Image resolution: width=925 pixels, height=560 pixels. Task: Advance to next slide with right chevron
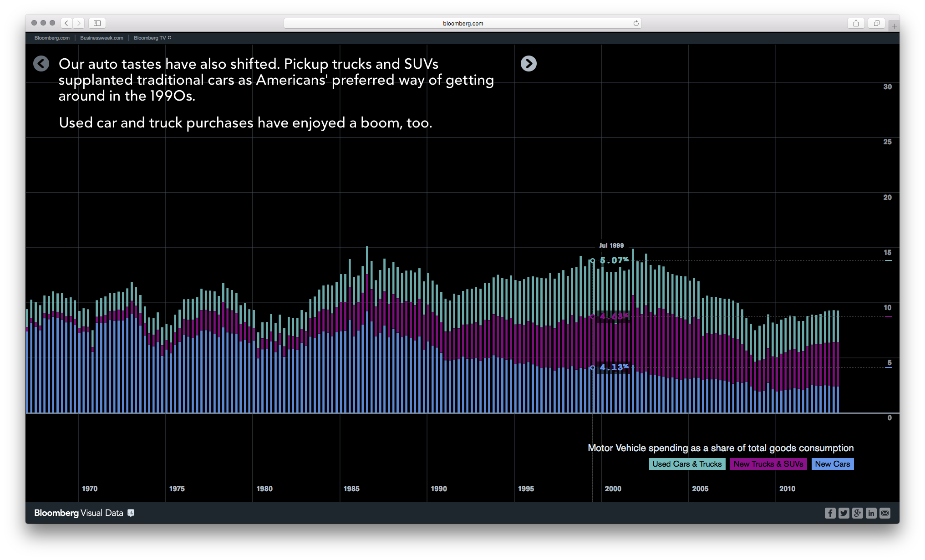click(529, 64)
